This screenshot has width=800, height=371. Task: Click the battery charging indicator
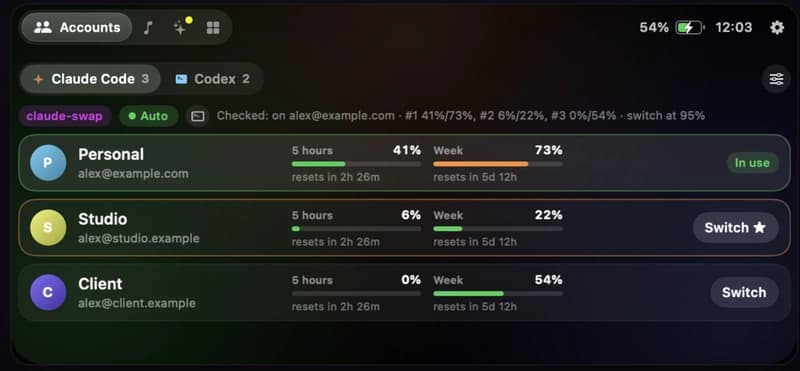pyautogui.click(x=690, y=28)
